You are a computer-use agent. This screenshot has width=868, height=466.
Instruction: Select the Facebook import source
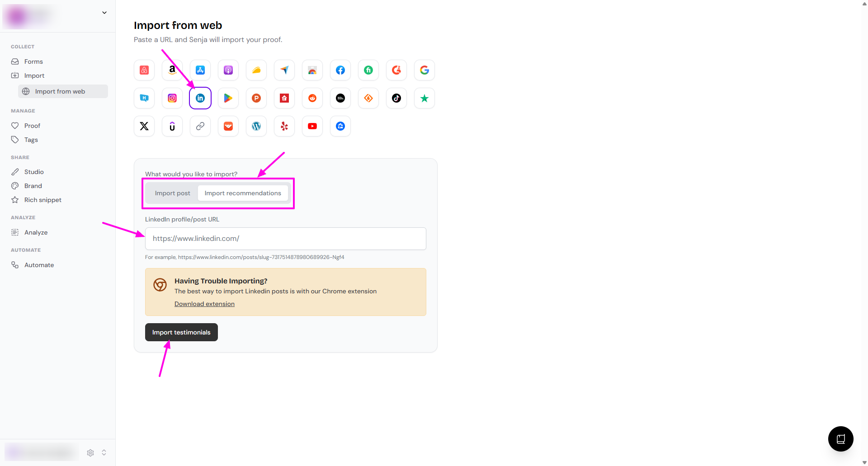[340, 70]
